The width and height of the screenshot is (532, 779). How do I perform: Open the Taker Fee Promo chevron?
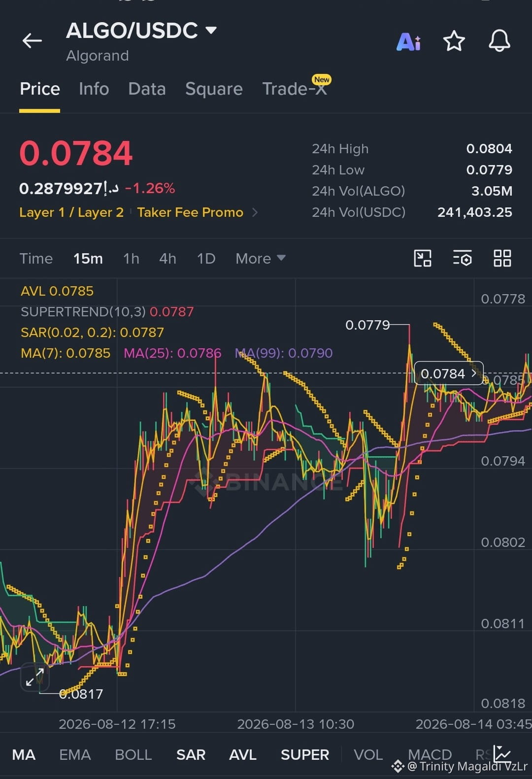pyautogui.click(x=255, y=212)
